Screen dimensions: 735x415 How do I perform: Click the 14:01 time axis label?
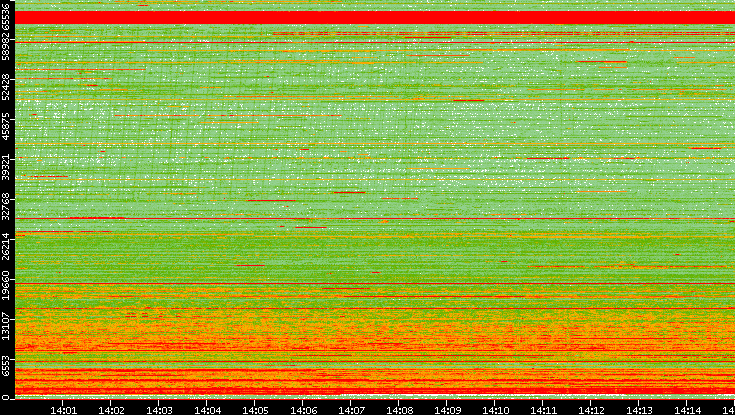[x=63, y=410]
